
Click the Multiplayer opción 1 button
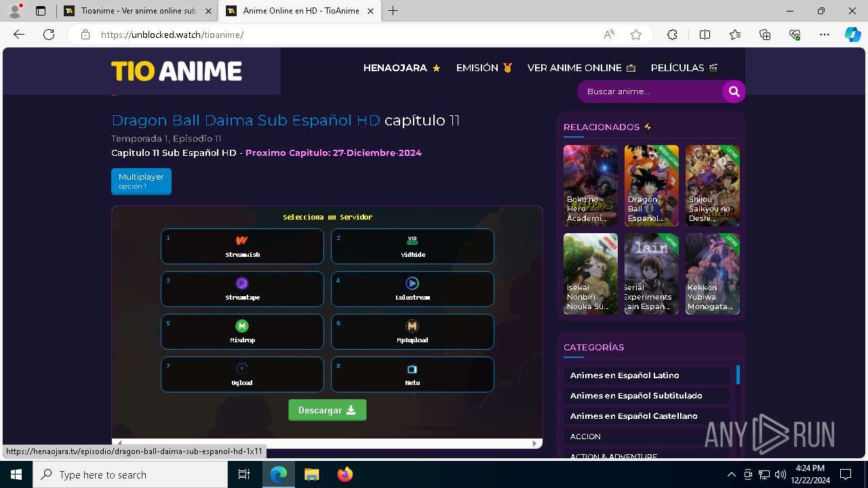pyautogui.click(x=141, y=181)
